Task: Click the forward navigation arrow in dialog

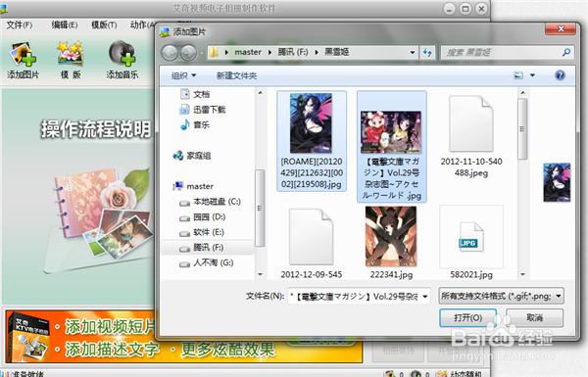Action: coord(188,53)
